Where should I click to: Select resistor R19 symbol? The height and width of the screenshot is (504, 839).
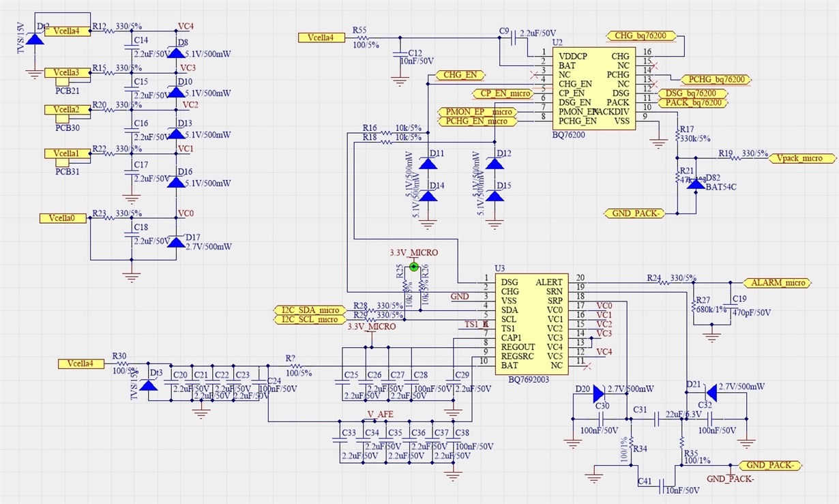736,158
